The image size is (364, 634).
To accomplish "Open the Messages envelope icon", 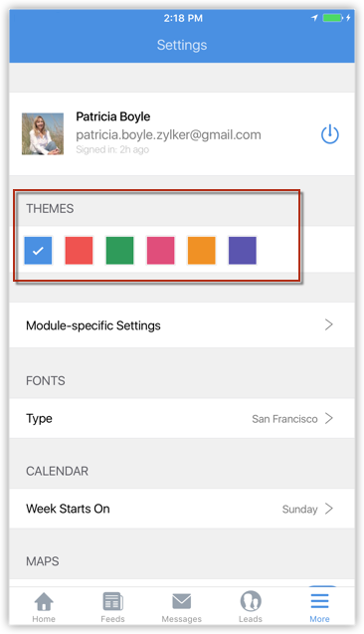I will pos(181,601).
